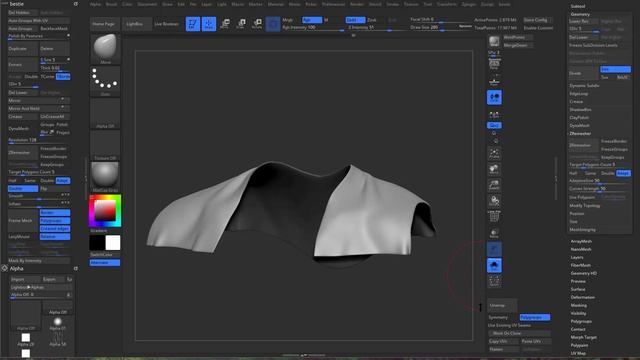Screen dimensions: 640x360
Task: Toggle the L.Sym local symmetry icon
Action: pos(494,115)
